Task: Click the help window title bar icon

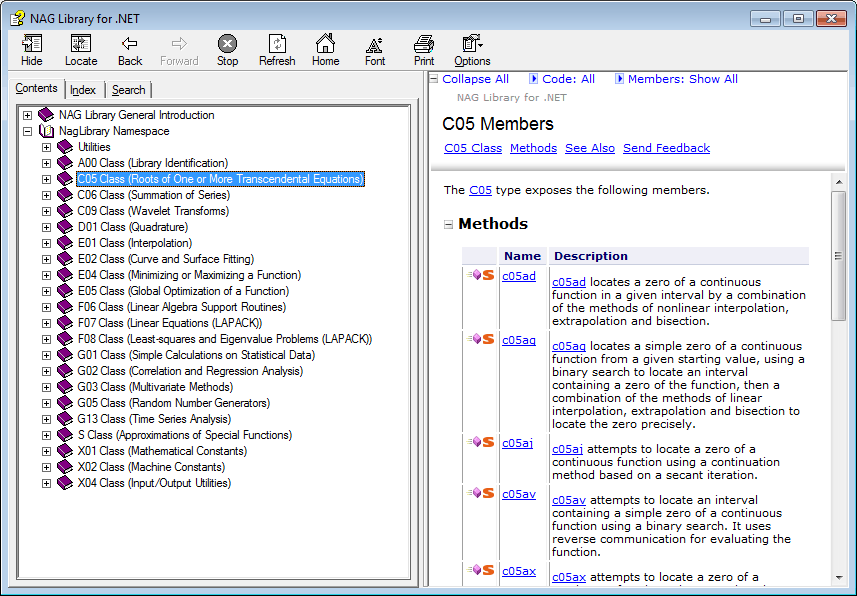Action: tap(17, 19)
